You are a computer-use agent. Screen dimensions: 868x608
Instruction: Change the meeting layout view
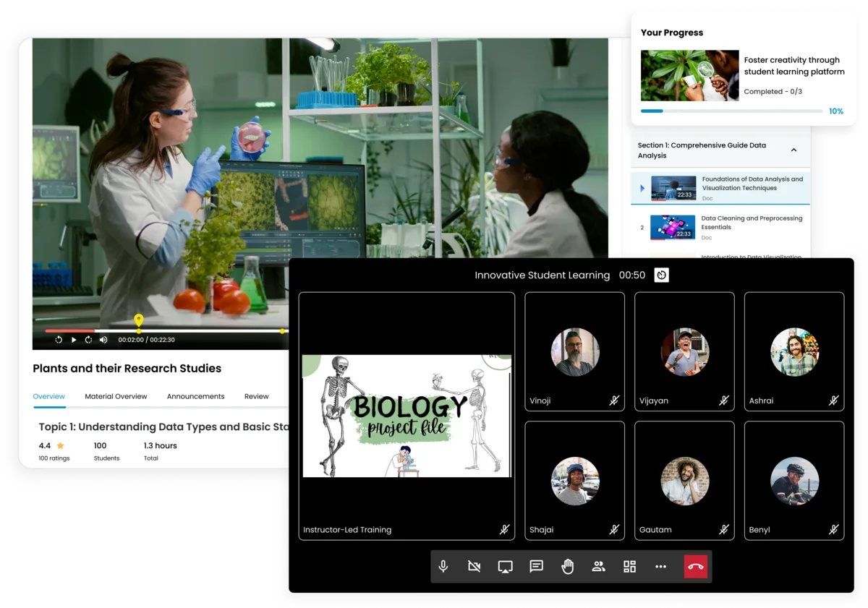click(629, 567)
